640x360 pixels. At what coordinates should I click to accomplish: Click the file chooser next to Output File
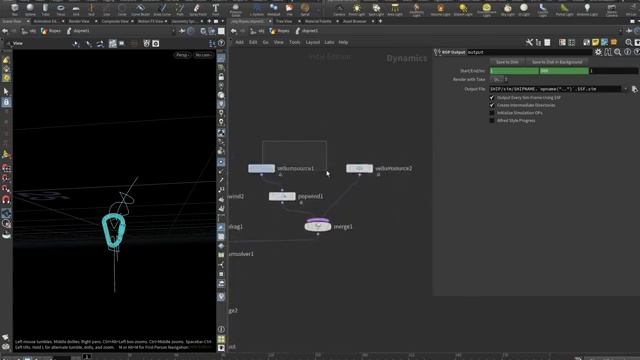point(634,89)
